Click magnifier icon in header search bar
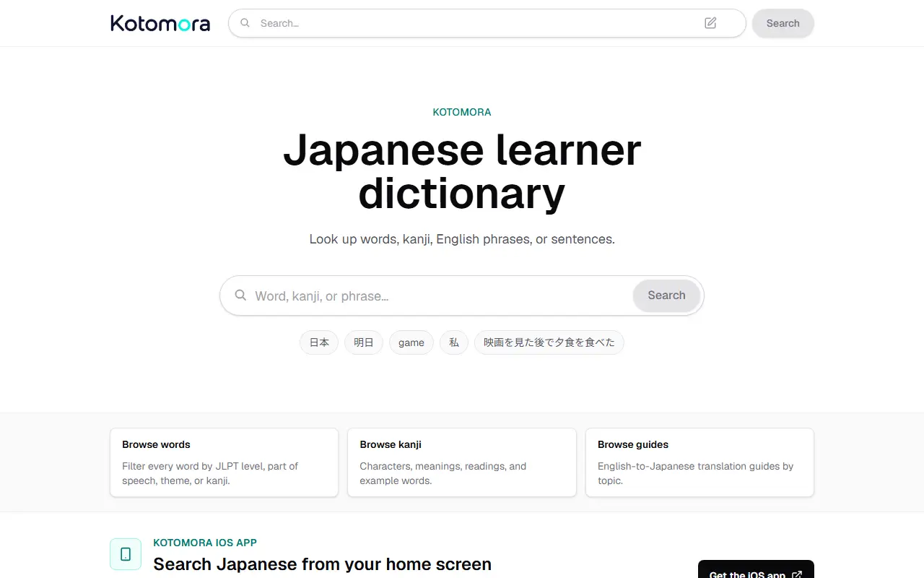Screen dimensions: 924x578 (245, 23)
